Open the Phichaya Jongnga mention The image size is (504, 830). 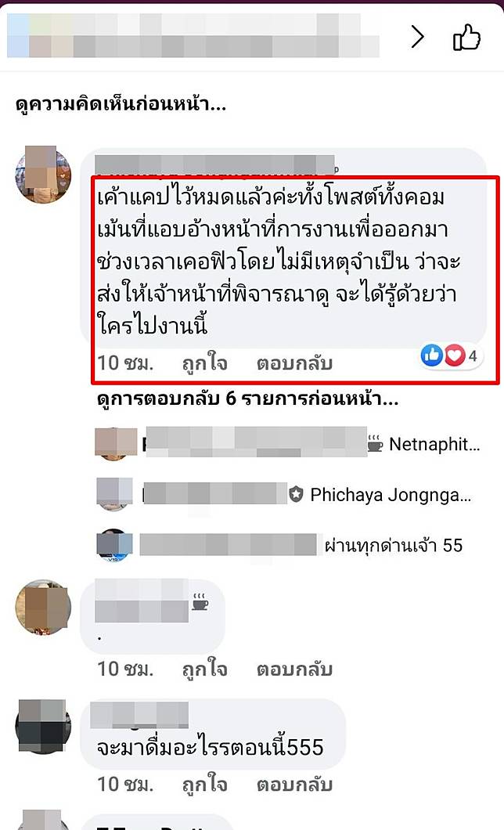pyautogui.click(x=391, y=495)
